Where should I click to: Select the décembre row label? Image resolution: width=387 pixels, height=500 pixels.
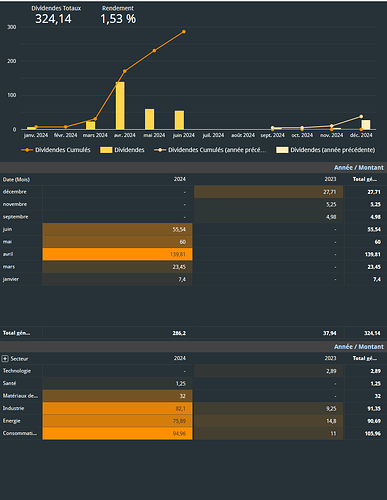click(x=15, y=192)
